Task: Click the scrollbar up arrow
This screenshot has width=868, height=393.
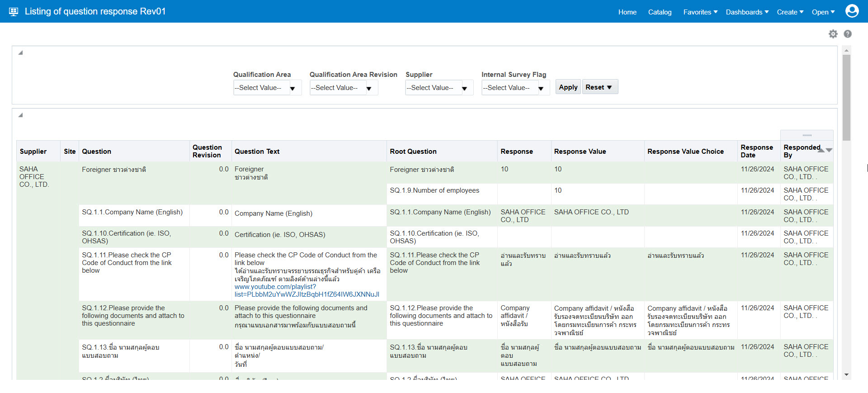Action: (846, 50)
